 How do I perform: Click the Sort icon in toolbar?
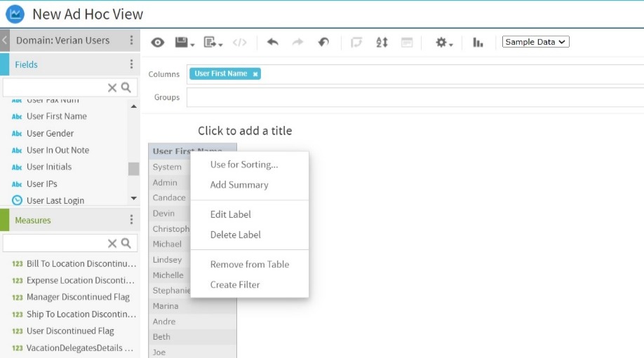point(382,42)
